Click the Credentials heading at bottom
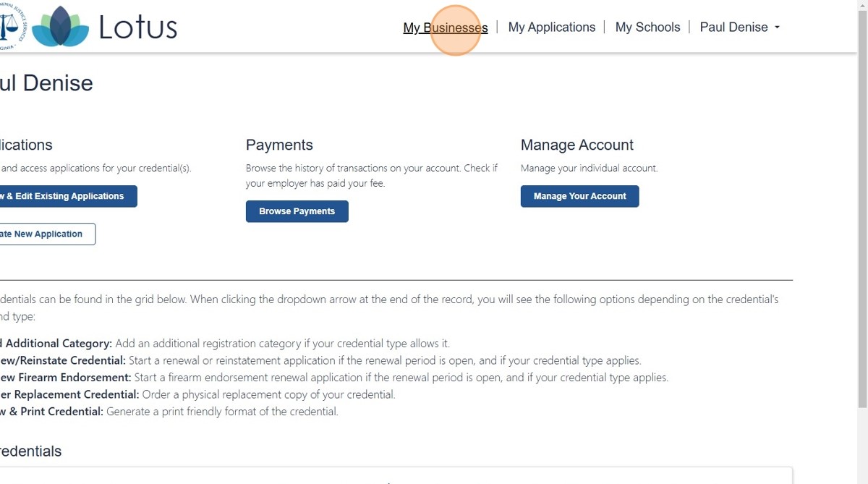Image resolution: width=868 pixels, height=484 pixels. pos(30,451)
